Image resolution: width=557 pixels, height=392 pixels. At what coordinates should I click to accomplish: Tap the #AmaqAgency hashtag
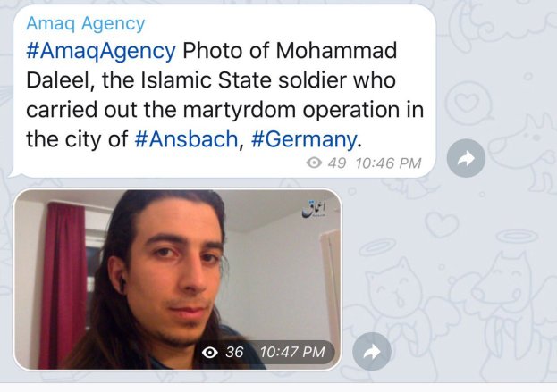(x=101, y=51)
